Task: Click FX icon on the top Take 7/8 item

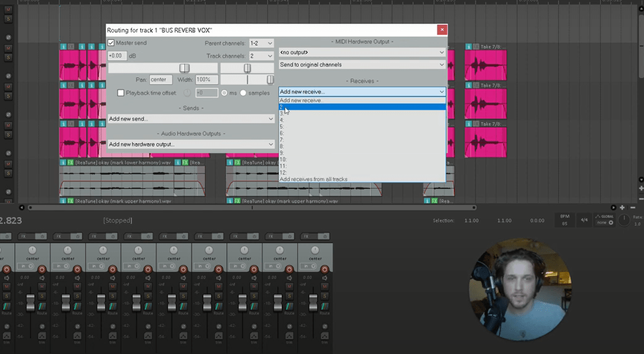Action: click(x=475, y=47)
